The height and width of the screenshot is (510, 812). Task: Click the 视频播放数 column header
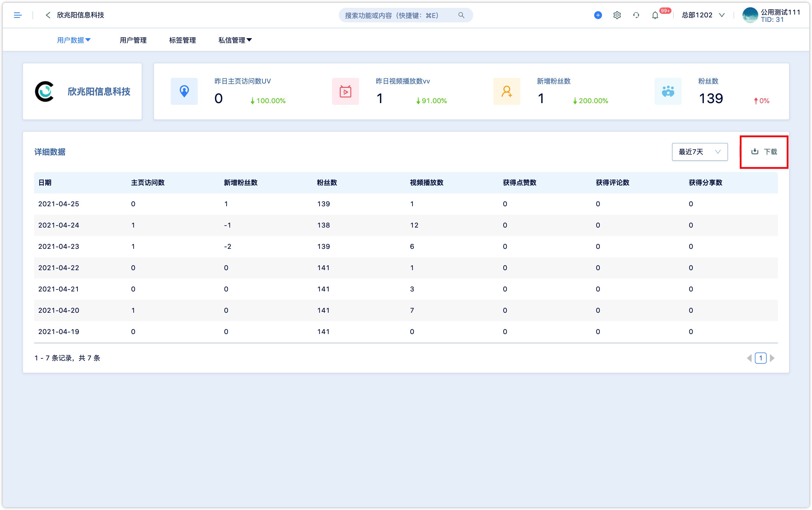click(426, 182)
